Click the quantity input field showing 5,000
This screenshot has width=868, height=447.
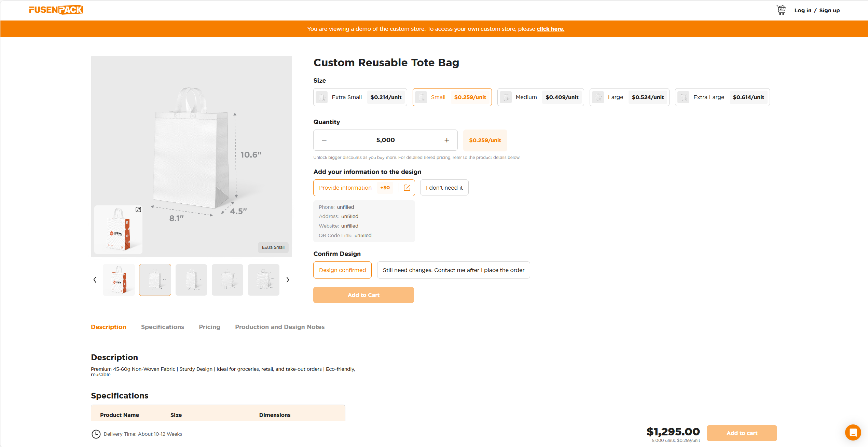coord(385,140)
